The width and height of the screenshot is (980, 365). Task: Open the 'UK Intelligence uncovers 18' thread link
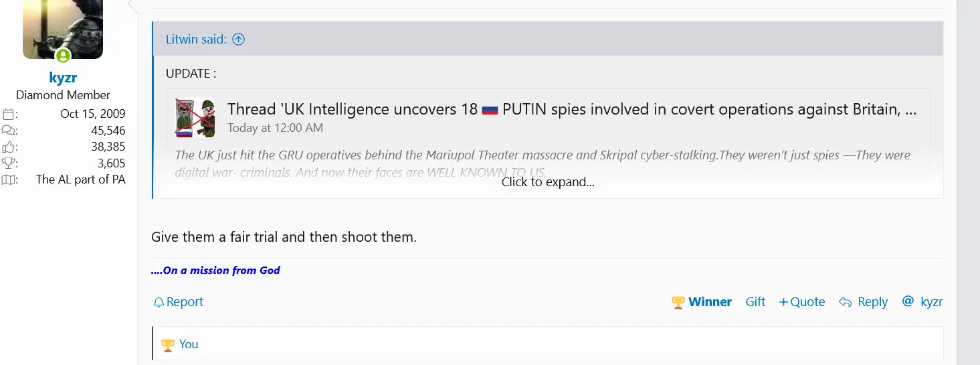572,109
